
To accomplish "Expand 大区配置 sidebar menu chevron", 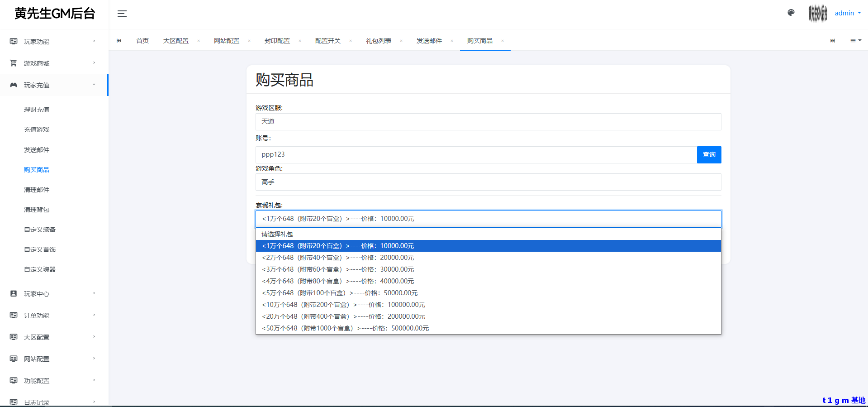I will pos(94,337).
